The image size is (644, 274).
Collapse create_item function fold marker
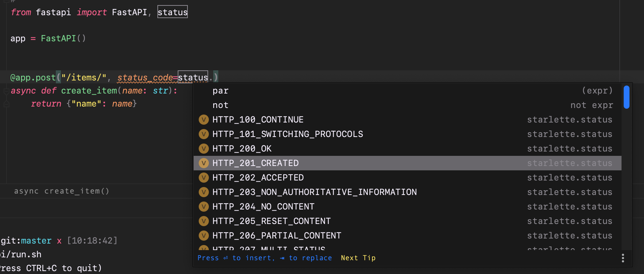pyautogui.click(x=6, y=91)
